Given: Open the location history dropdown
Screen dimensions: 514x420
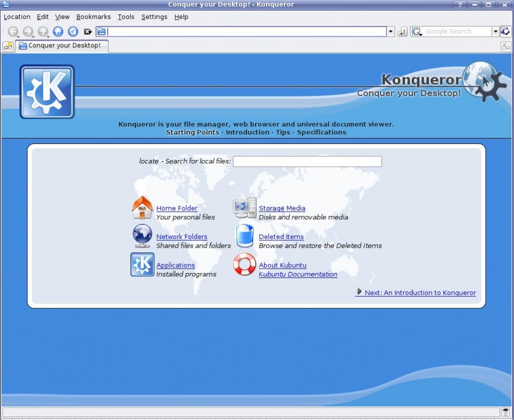Looking at the screenshot, I should (x=391, y=32).
